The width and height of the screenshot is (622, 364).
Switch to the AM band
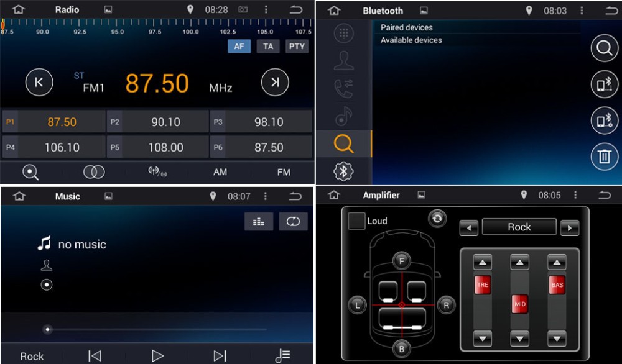coord(220,172)
